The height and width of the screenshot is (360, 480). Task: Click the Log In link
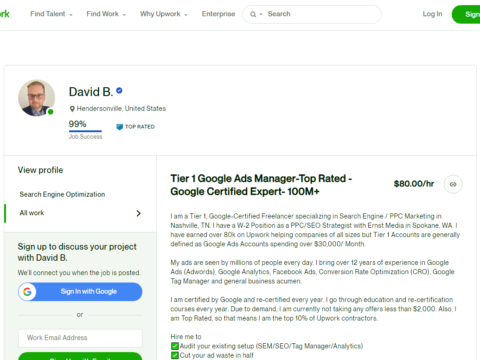tap(432, 14)
